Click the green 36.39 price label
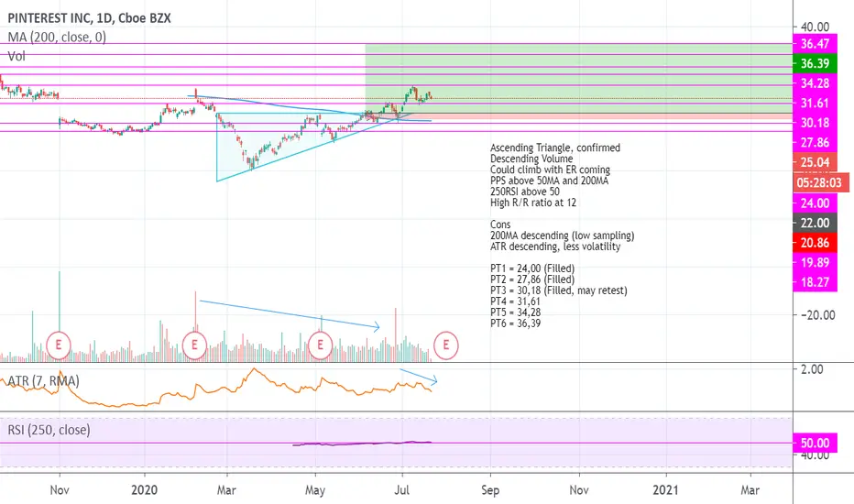The height and width of the screenshot is (504, 854). point(815,63)
